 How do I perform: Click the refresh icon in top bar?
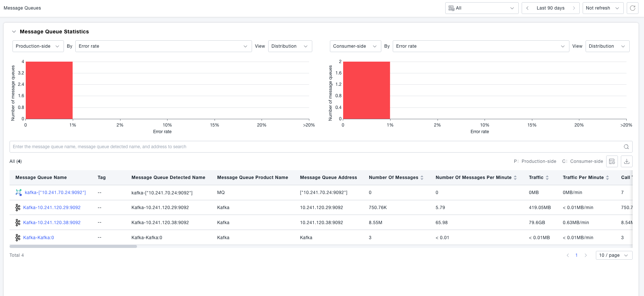point(632,8)
